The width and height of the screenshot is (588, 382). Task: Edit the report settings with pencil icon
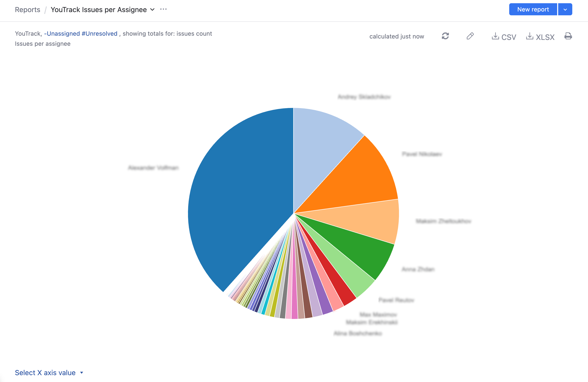click(470, 36)
